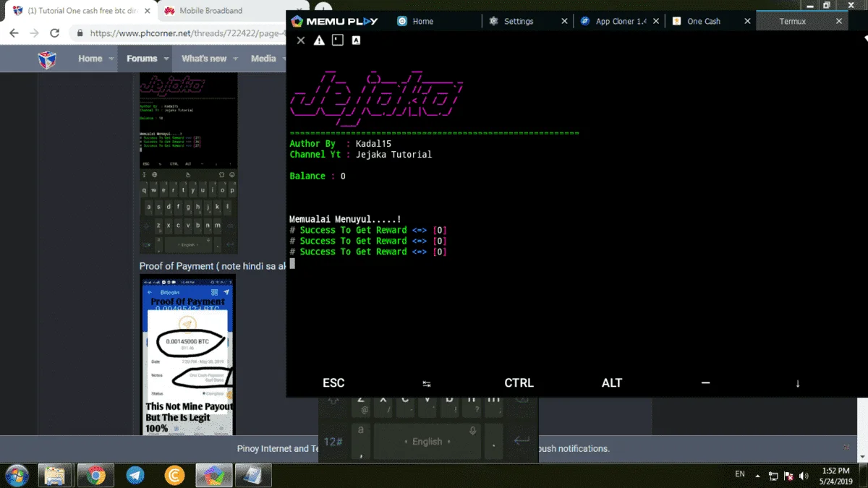Close the Tutorial One cash Chrome tab
This screenshot has width=868, height=488.
148,11
